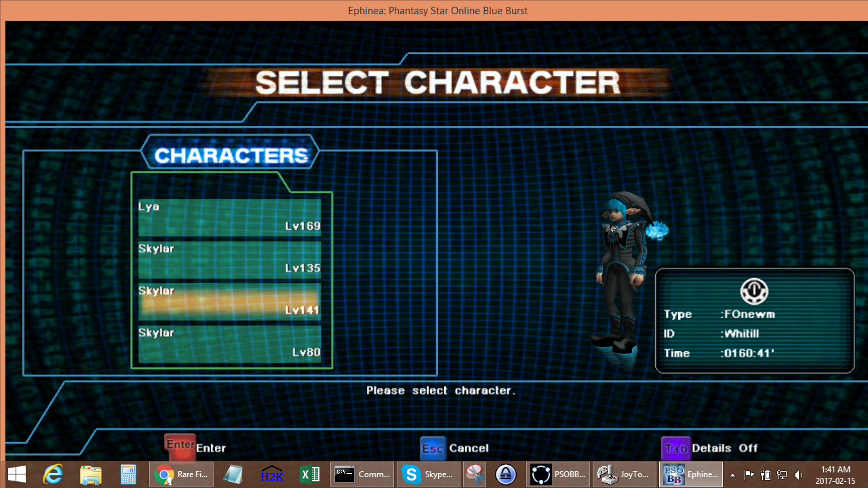Image resolution: width=868 pixels, height=488 pixels.
Task: Launch Internet Explorer from taskbar
Action: 53,474
